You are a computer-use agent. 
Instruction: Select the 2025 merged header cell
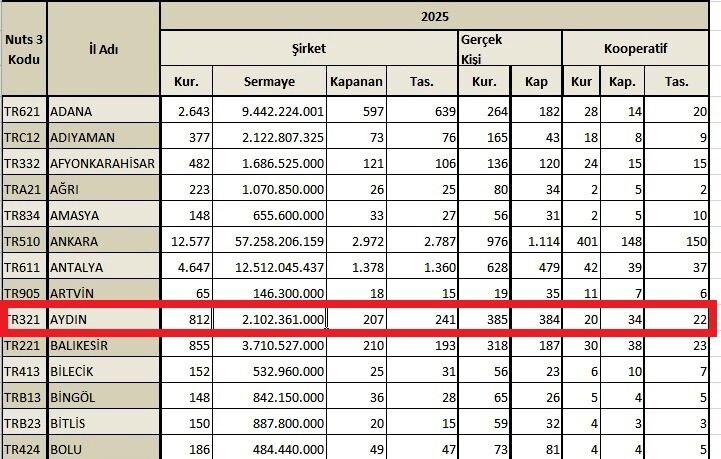(435, 17)
